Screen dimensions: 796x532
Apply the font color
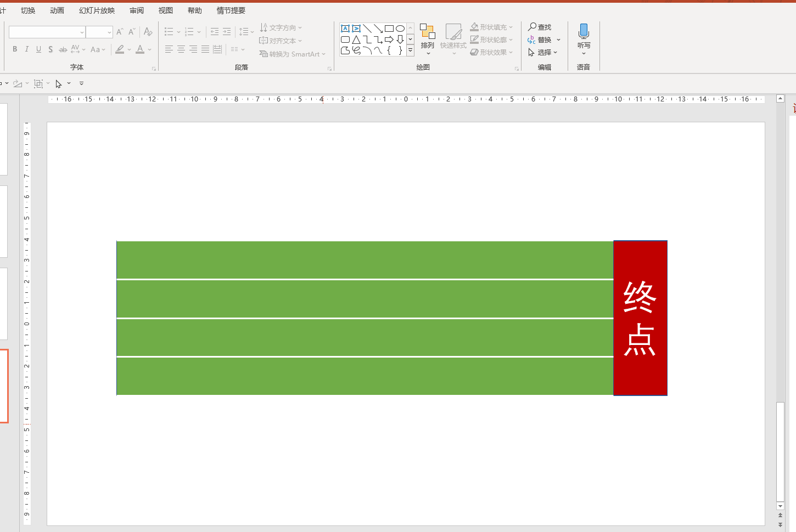coord(140,49)
